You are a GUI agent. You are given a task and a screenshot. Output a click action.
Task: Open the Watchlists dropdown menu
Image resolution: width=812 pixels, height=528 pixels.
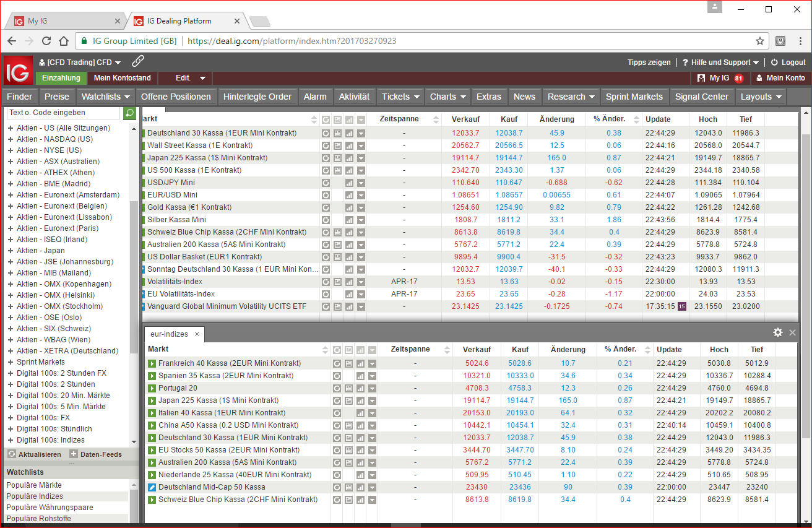pyautogui.click(x=106, y=97)
